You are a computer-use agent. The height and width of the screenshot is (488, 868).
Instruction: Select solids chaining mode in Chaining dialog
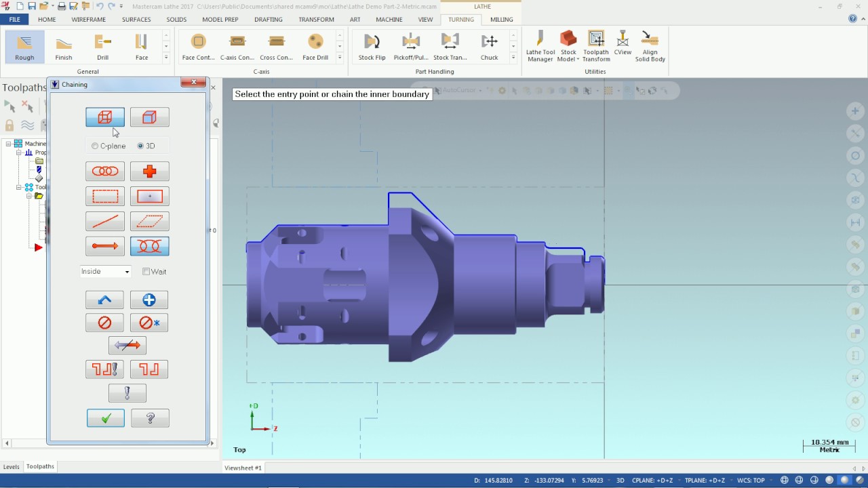point(150,117)
